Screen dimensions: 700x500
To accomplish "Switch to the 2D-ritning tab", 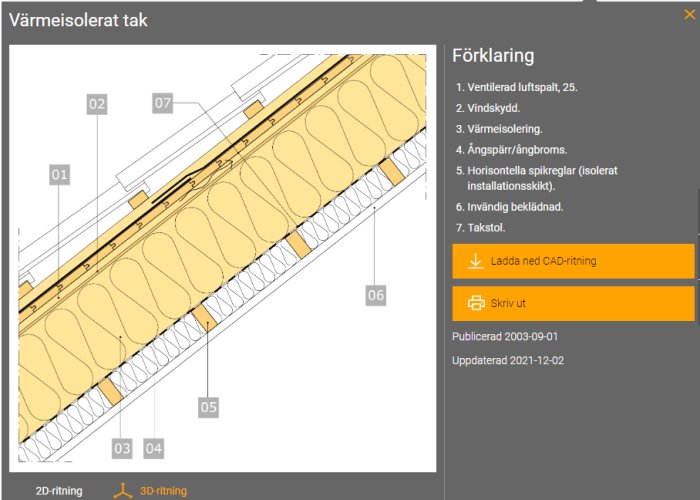I will point(59,491).
